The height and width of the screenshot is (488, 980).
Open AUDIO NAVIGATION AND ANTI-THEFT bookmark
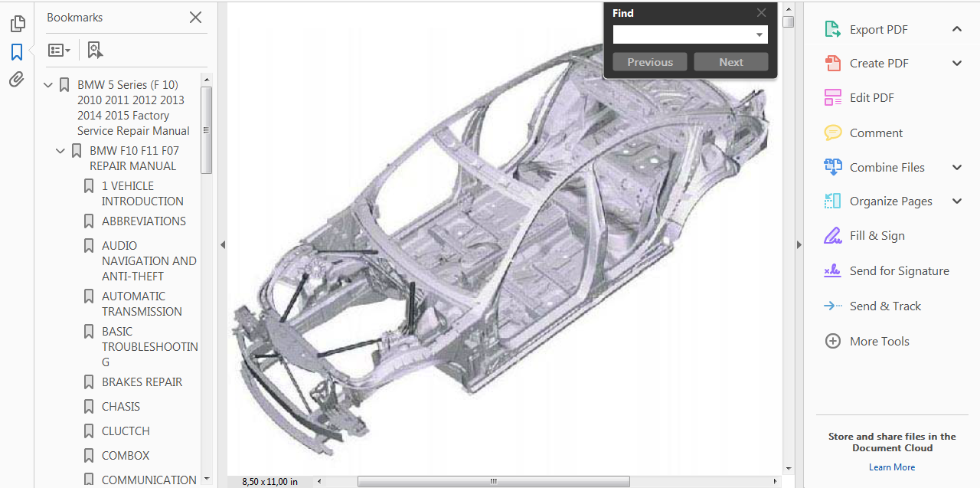pos(149,260)
